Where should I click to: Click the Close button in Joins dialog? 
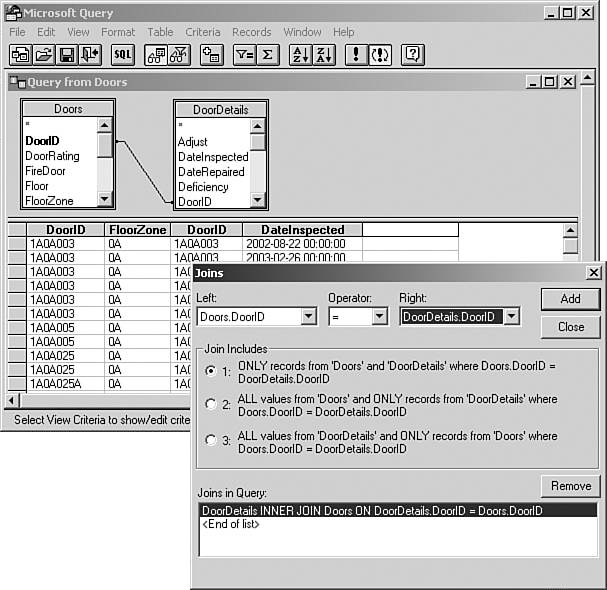coord(571,327)
